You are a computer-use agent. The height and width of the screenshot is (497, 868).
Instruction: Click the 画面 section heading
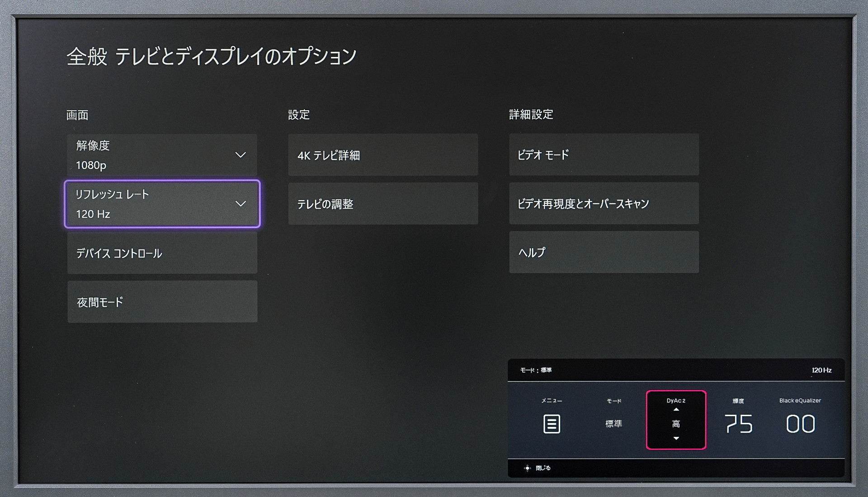coord(77,115)
